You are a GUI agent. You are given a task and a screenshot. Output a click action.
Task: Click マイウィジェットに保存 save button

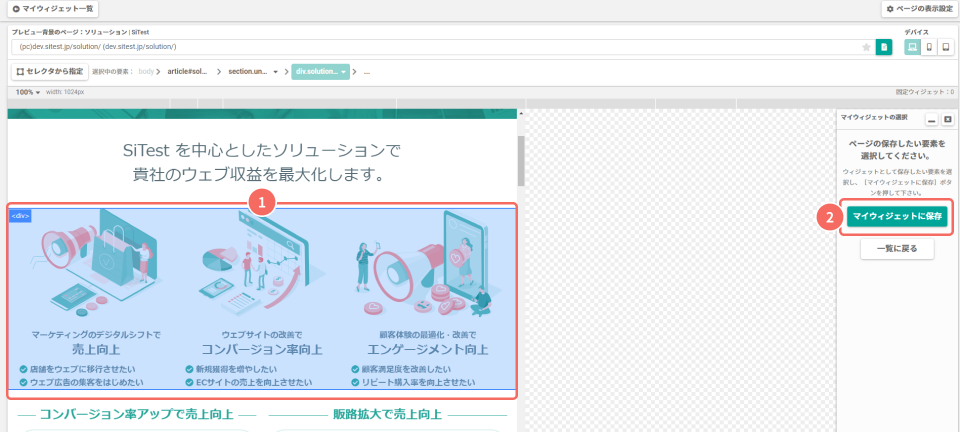point(897,216)
